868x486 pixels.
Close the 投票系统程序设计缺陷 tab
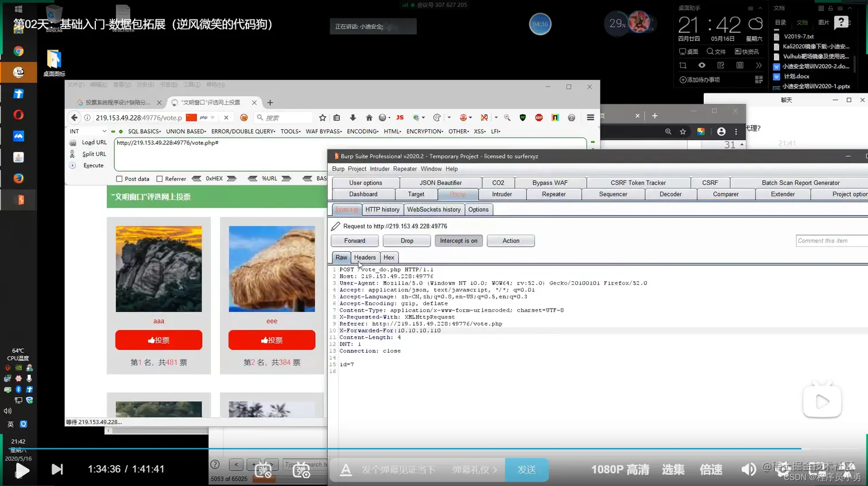(x=160, y=103)
